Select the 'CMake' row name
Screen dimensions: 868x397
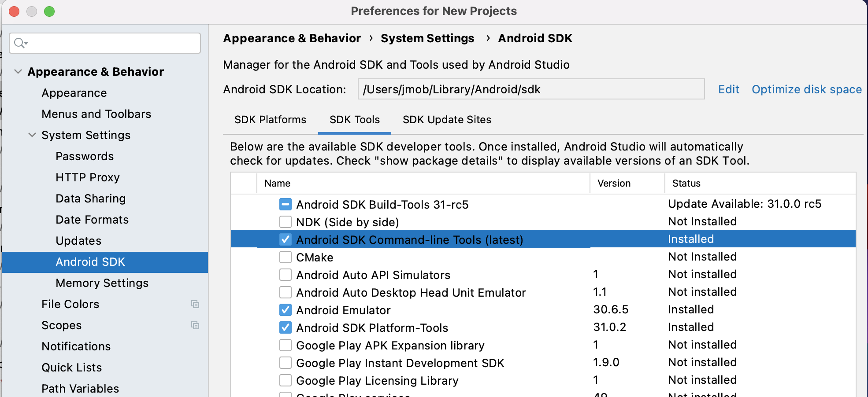(315, 257)
